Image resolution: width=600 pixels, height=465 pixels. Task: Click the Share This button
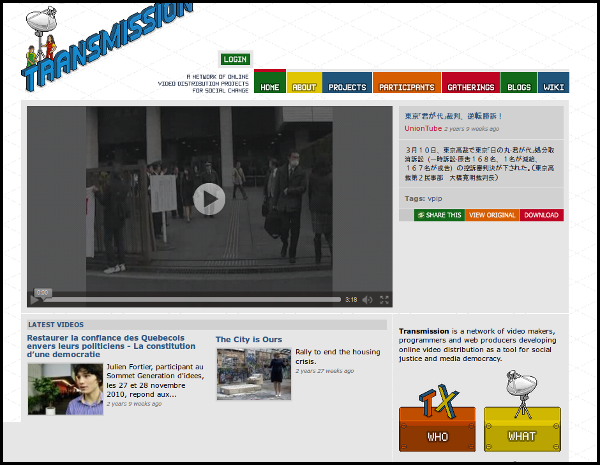click(439, 215)
